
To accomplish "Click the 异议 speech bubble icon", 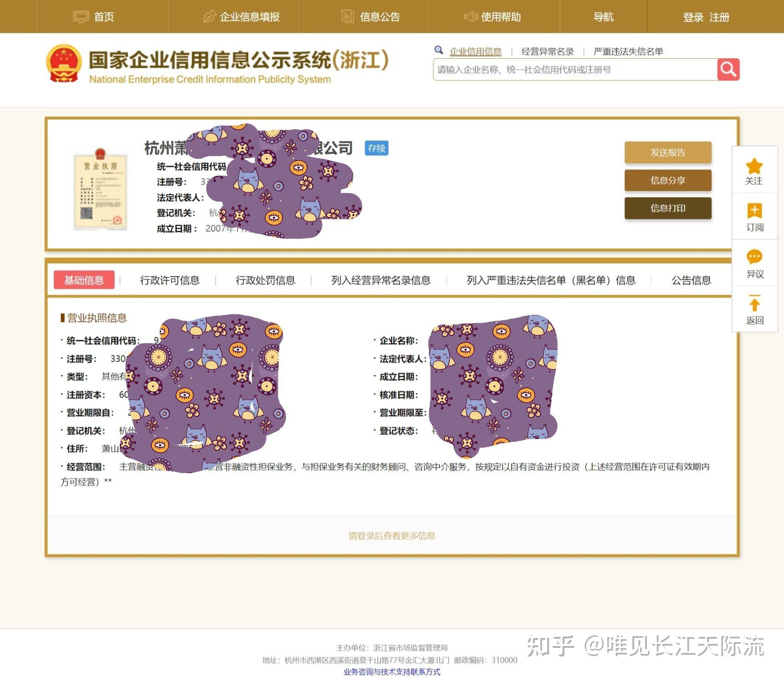I will coord(754,257).
